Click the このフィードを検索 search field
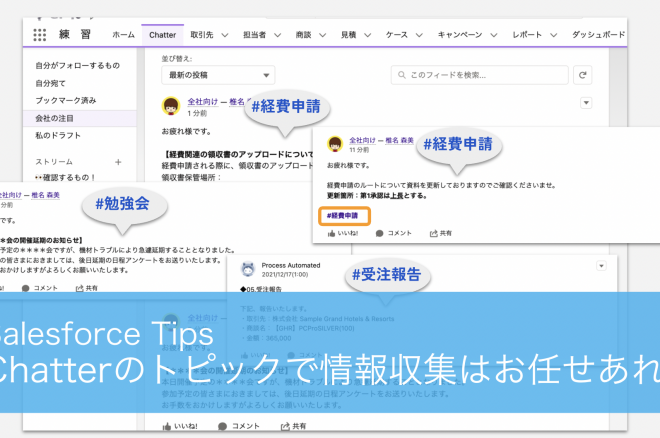Image resolution: width=660 pixels, height=438 pixels. [x=479, y=75]
